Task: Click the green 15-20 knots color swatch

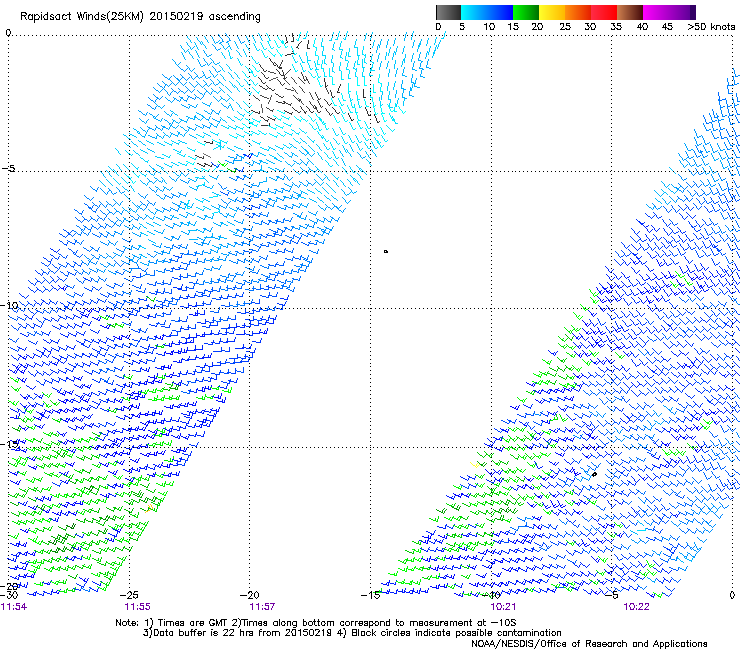Action: coord(526,12)
